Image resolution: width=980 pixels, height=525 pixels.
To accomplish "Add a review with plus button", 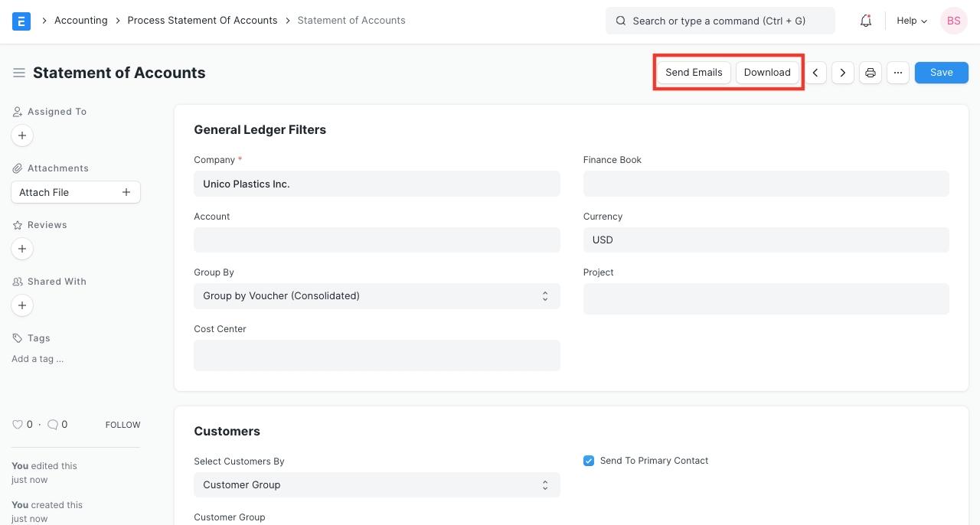I will pos(22,249).
